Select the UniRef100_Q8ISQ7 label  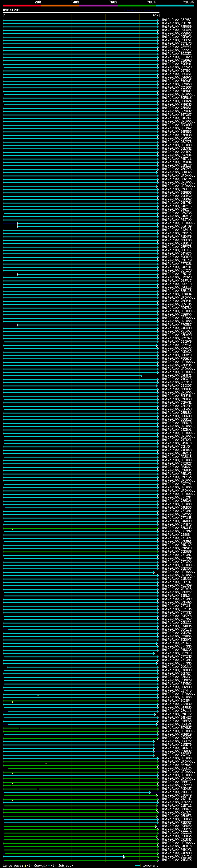click(177, 386)
